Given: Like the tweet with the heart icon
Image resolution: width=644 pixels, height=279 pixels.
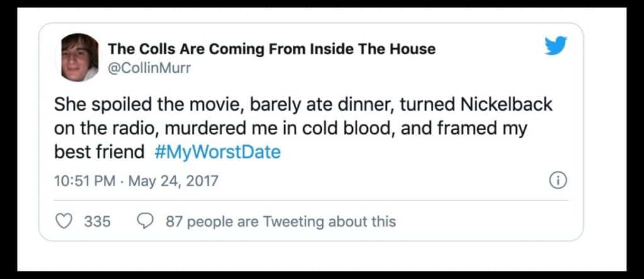Looking at the screenshot, I should 64,221.
